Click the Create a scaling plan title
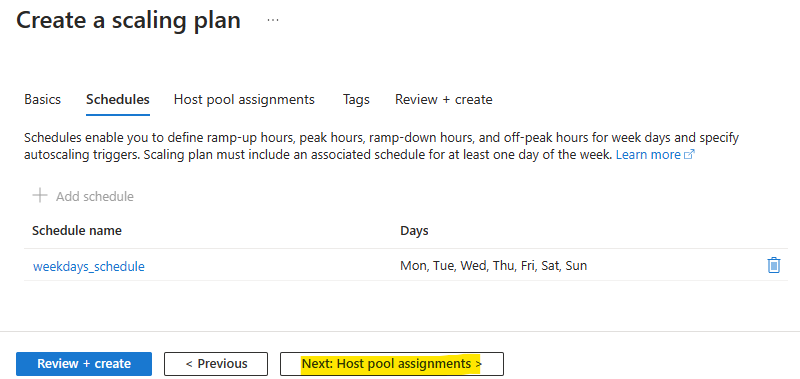 tap(129, 20)
